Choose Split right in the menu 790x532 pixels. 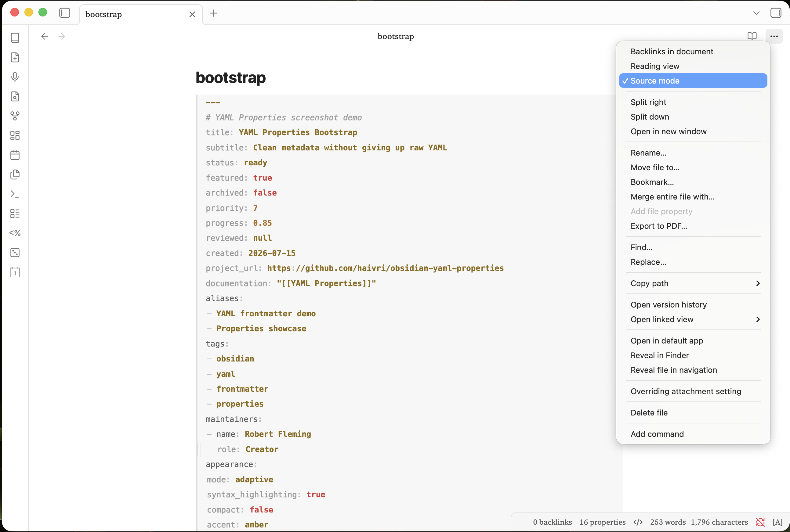pyautogui.click(x=693, y=102)
